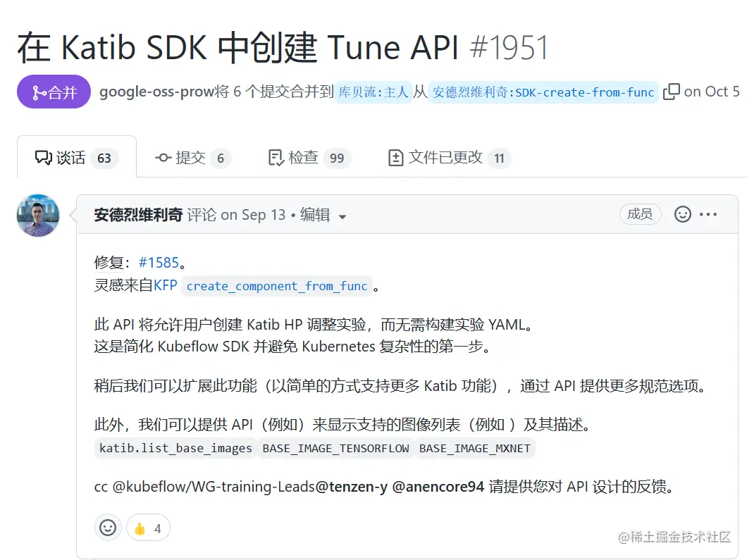The width and height of the screenshot is (747, 560).
Task: Click the 库贝流:主人 base branch label
Action: tap(373, 92)
